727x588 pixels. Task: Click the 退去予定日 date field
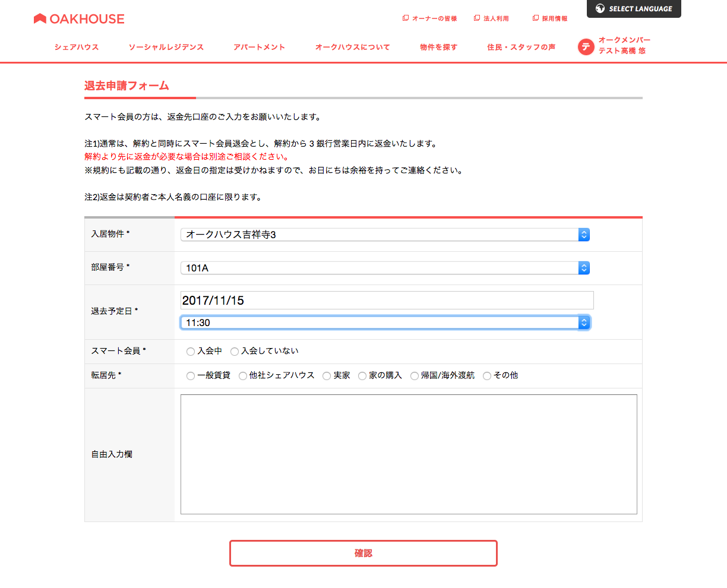[387, 301]
